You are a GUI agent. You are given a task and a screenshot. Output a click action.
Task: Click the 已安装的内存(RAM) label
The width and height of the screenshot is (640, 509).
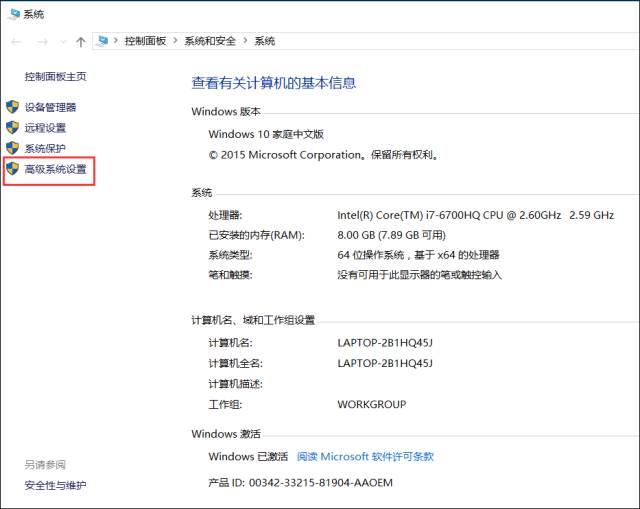(x=256, y=235)
